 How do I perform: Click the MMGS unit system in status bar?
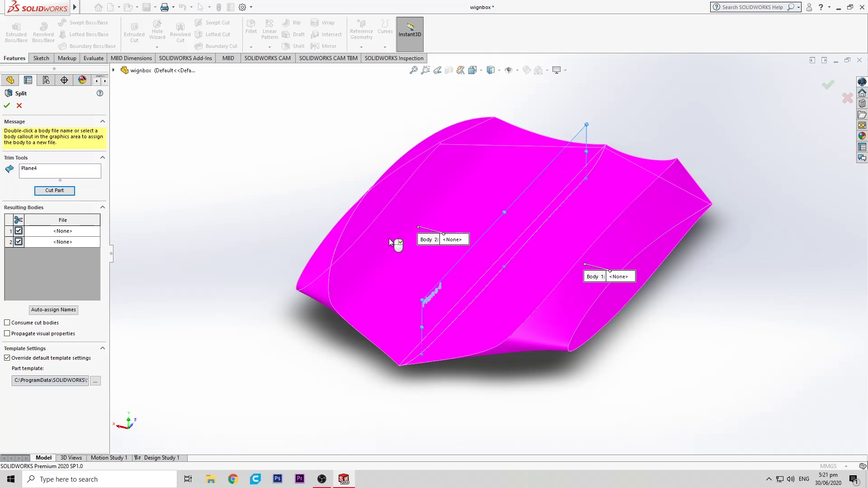click(828, 466)
